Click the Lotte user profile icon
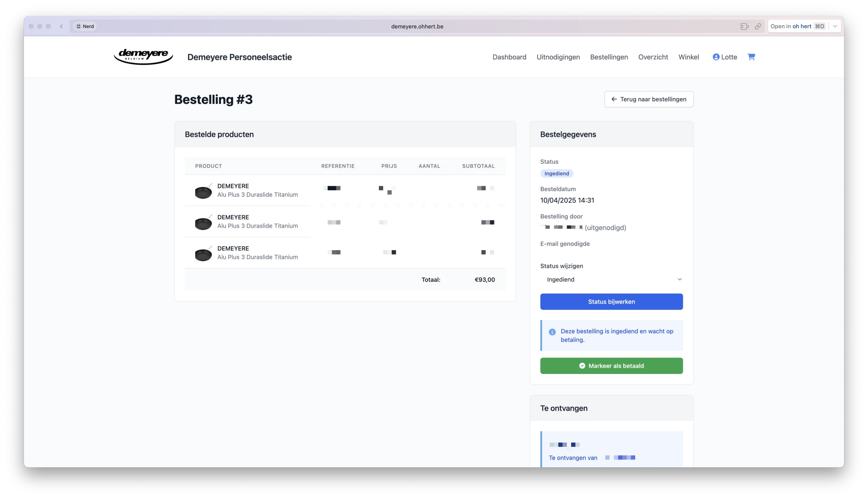Viewport: 868px width, 499px height. pyautogui.click(x=716, y=57)
